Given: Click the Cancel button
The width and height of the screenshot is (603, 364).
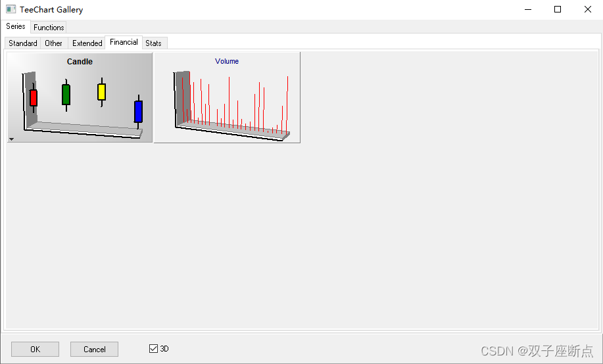Looking at the screenshot, I should pyautogui.click(x=94, y=349).
